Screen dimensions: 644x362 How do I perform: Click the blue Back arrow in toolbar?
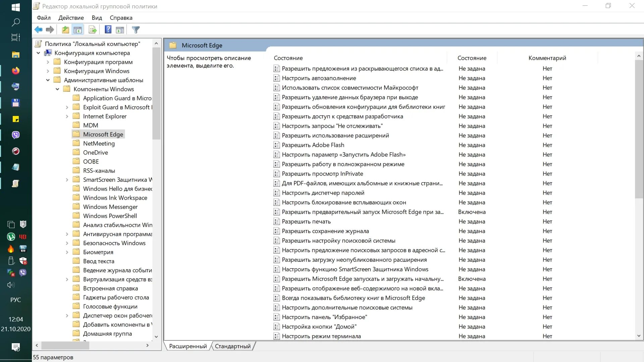point(38,30)
